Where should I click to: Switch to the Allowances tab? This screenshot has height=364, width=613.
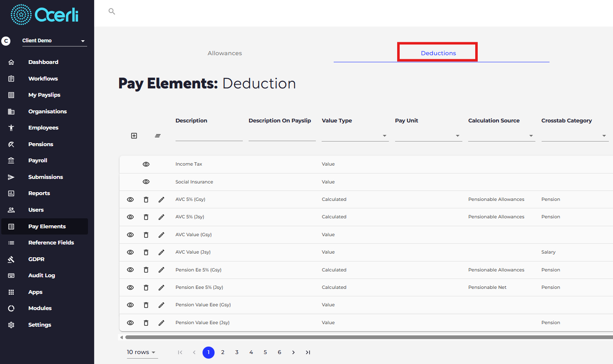(x=225, y=53)
